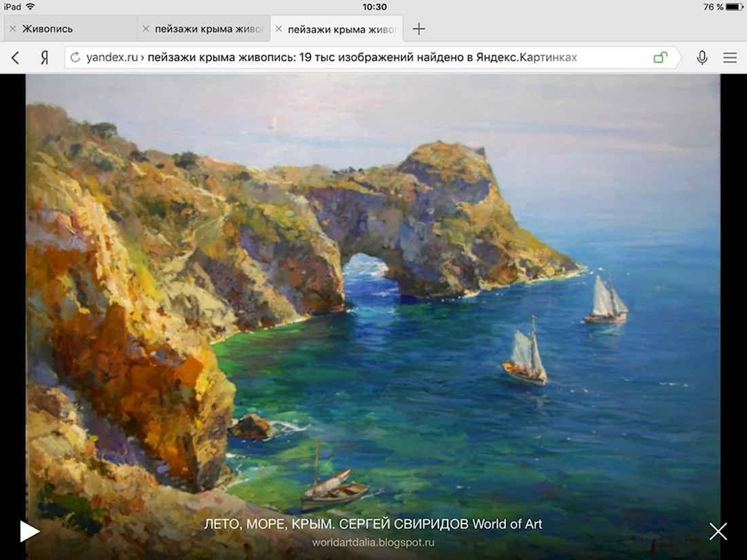
Task: Open Yandex home via Я icon
Action: point(44,58)
